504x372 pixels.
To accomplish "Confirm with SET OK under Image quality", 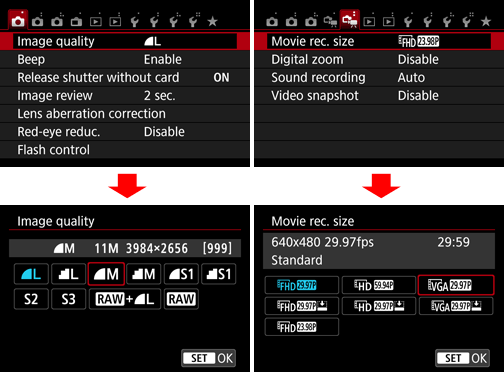I will [x=209, y=358].
